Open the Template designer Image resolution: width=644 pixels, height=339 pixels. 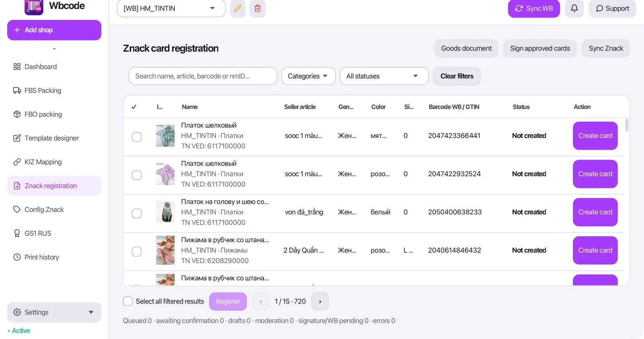[54, 138]
